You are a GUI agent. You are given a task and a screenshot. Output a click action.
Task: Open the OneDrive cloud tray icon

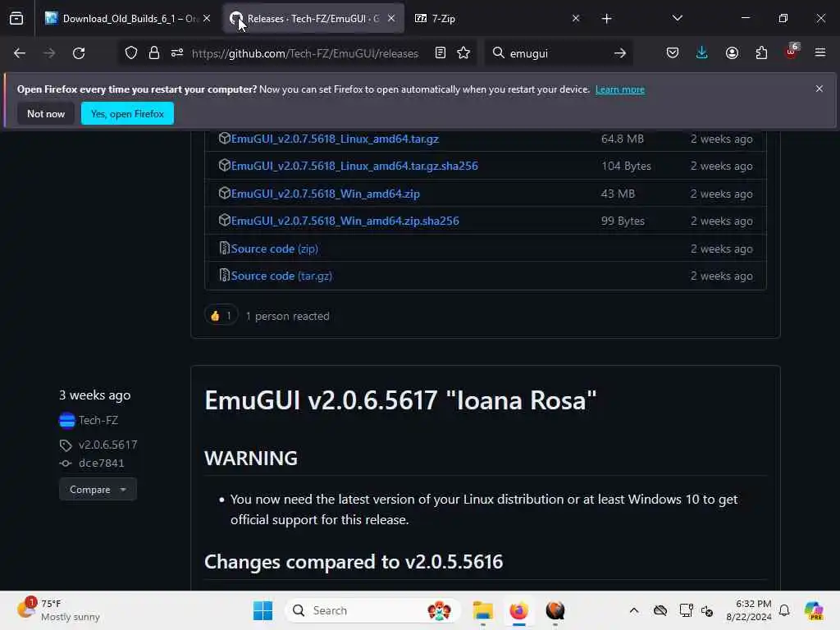tap(660, 610)
